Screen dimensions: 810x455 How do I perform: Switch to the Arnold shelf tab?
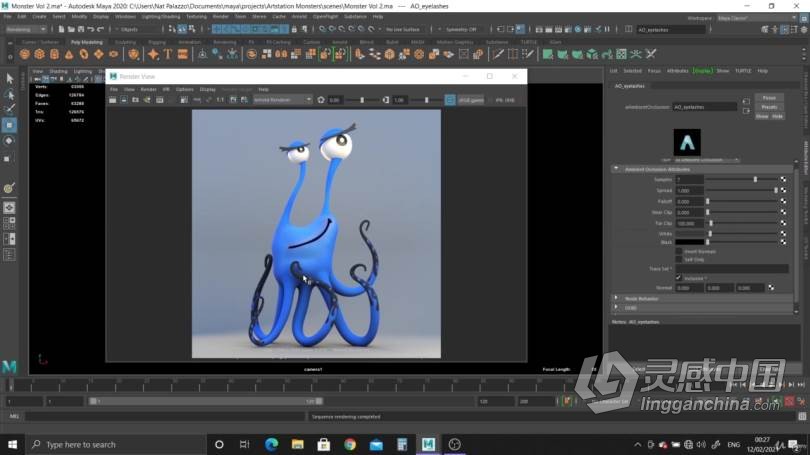coord(339,42)
